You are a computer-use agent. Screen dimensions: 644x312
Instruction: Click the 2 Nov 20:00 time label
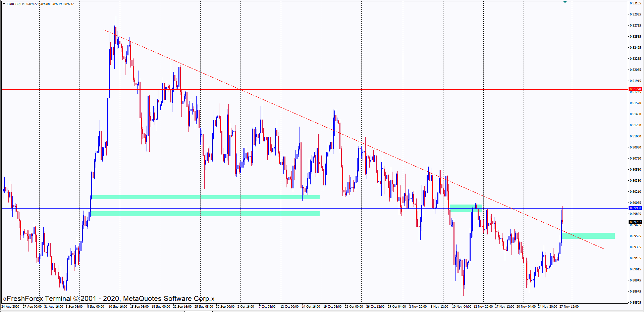coord(418,306)
